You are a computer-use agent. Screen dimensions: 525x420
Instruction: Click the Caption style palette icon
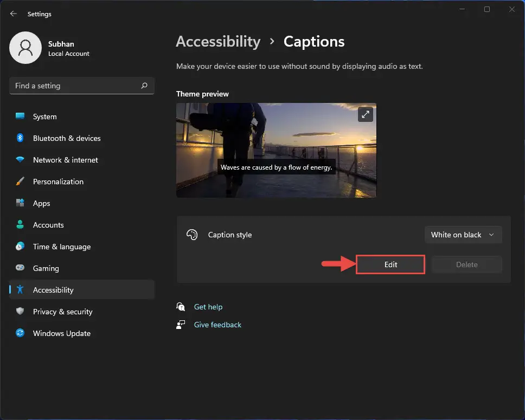[x=192, y=235]
